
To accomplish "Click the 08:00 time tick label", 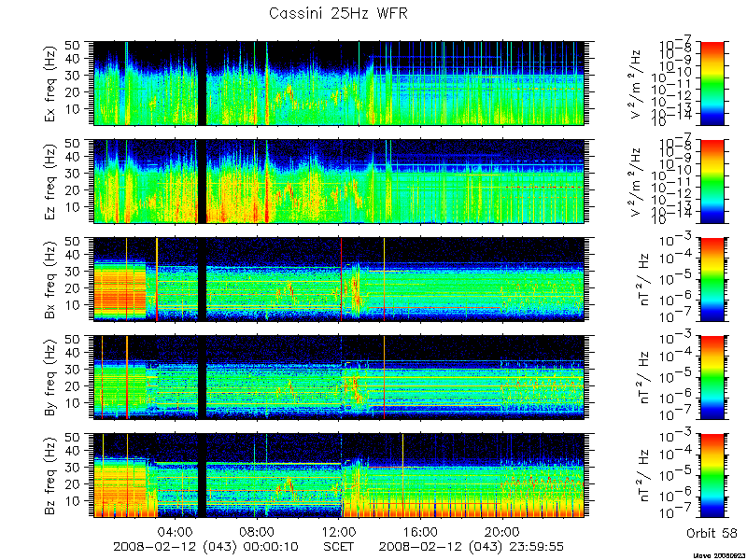I will coord(258,531).
